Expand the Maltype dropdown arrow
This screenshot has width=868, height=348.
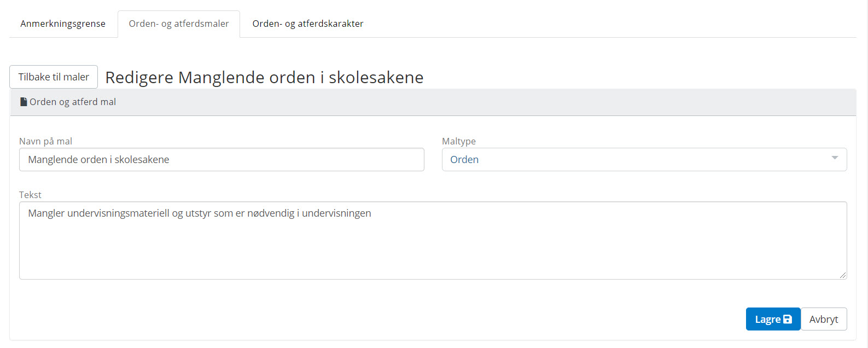point(835,158)
